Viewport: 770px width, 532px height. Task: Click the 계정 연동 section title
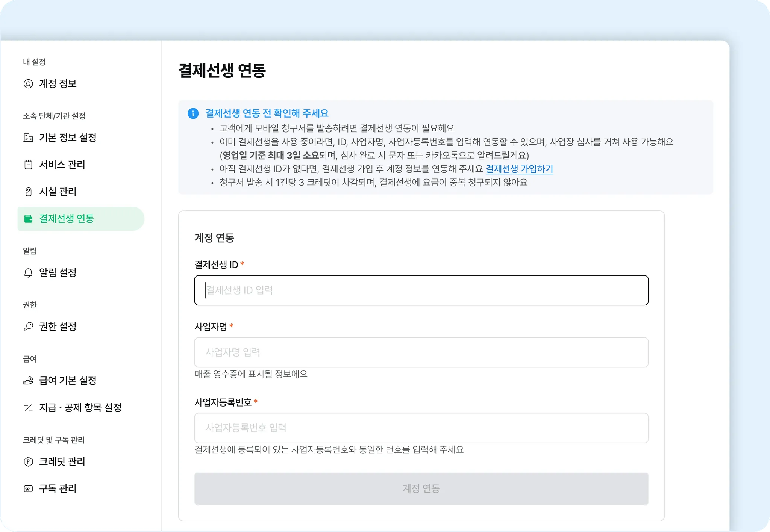click(x=214, y=238)
